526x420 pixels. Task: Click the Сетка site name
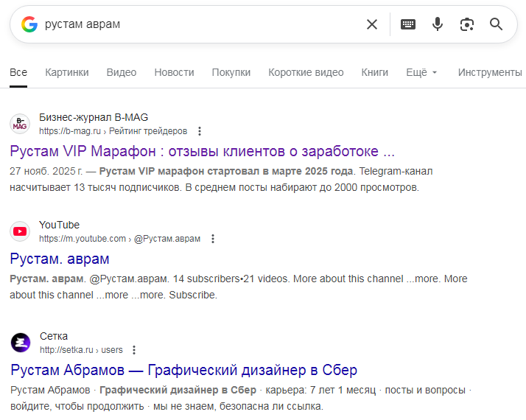pyautogui.click(x=54, y=337)
